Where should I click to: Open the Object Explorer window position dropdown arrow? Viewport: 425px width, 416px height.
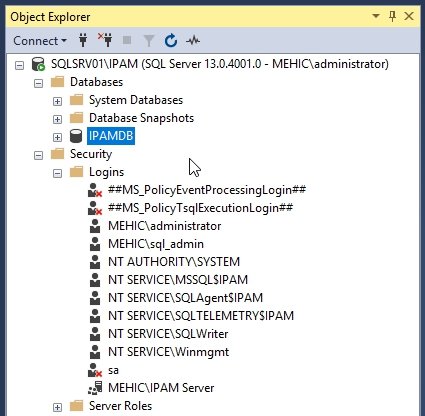point(376,16)
